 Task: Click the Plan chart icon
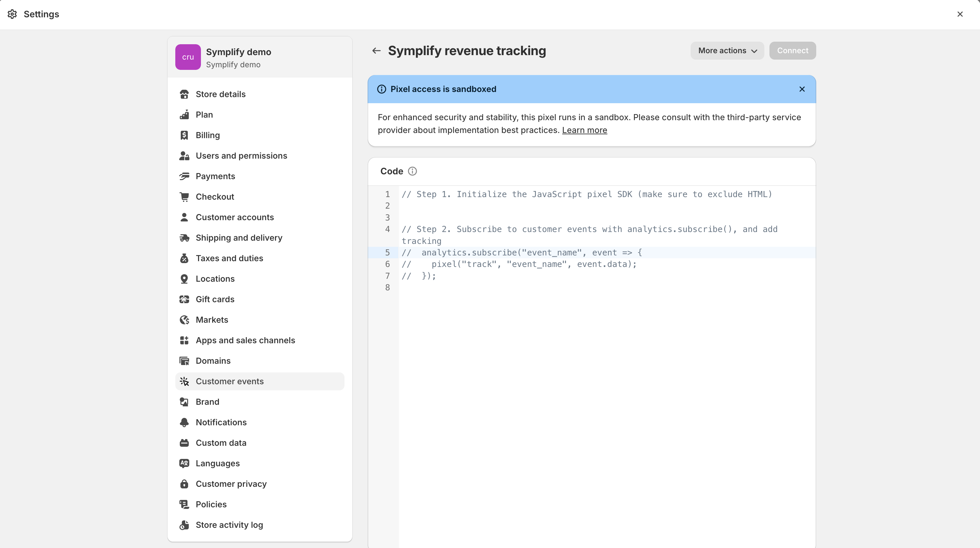184,114
